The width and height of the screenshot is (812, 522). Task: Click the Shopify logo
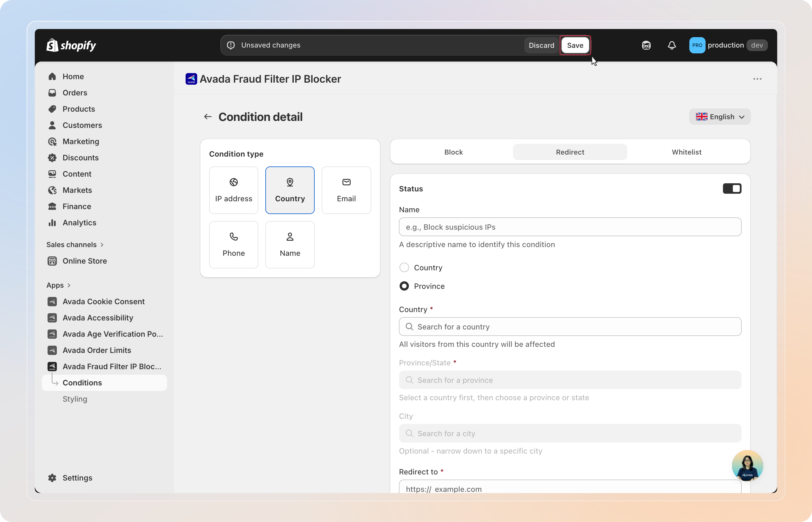tap(71, 45)
